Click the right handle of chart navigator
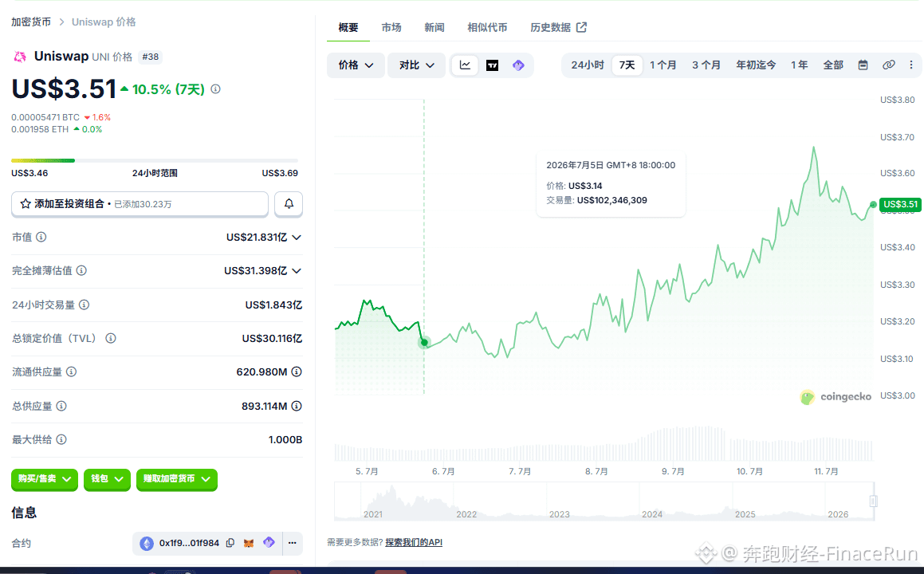The width and height of the screenshot is (924, 574). pyautogui.click(x=873, y=501)
